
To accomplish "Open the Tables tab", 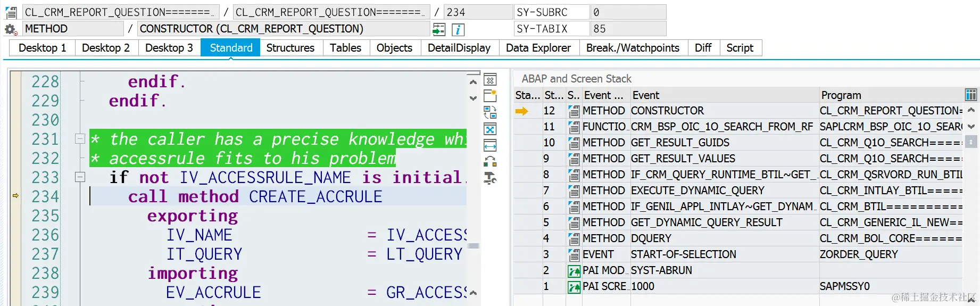I will [x=345, y=48].
